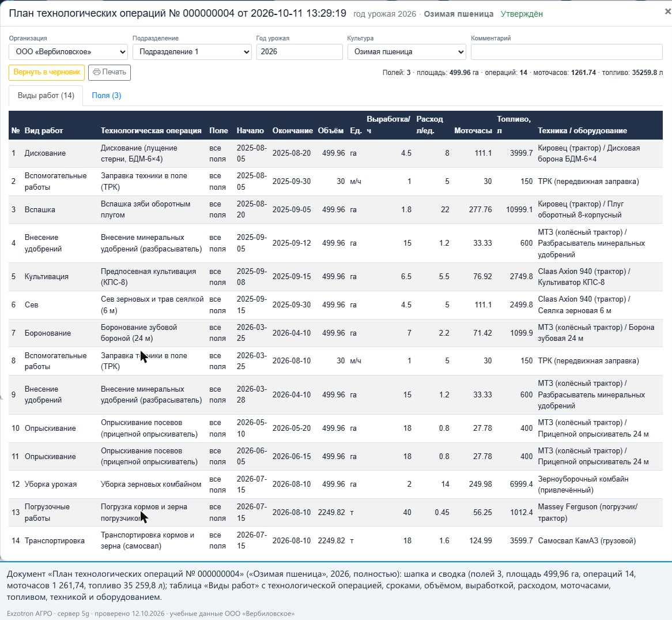The height and width of the screenshot is (620, 672).
Task: Focus the Год урожая input field
Action: [299, 52]
